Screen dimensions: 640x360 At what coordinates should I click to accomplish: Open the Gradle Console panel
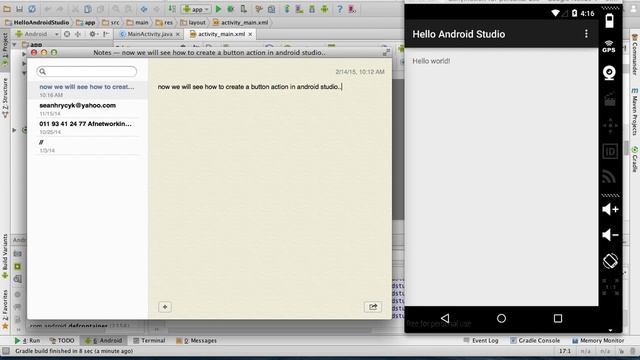[535, 340]
